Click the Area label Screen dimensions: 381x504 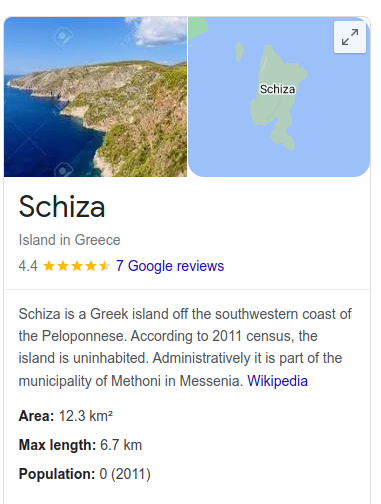[x=36, y=416]
